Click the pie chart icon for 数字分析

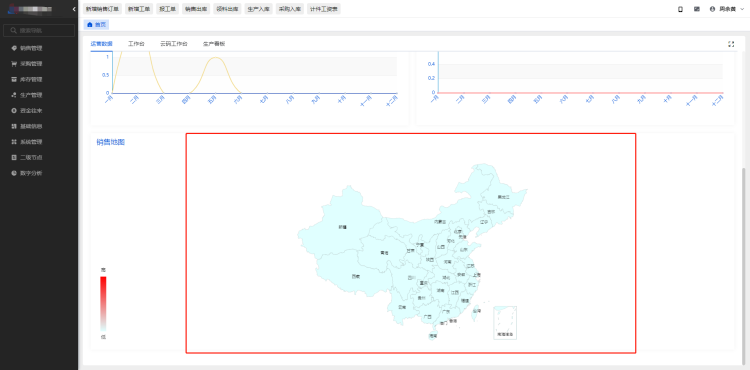[14, 173]
